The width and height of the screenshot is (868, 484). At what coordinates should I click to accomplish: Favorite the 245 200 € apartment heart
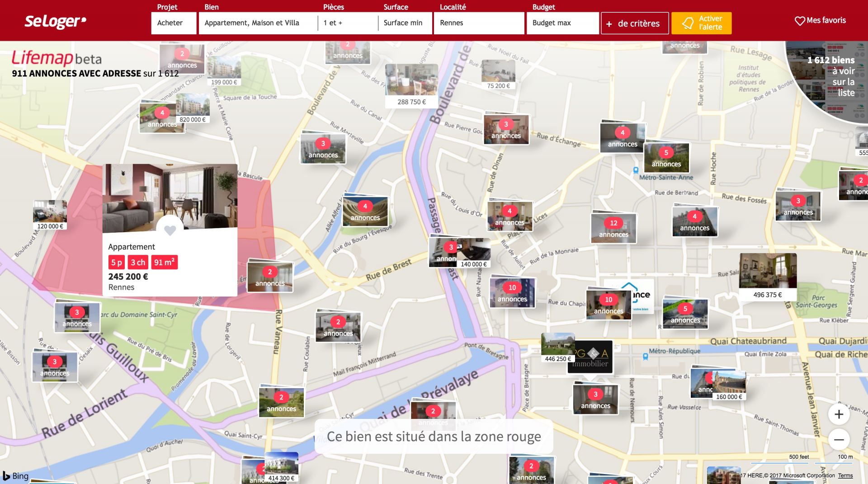170,230
